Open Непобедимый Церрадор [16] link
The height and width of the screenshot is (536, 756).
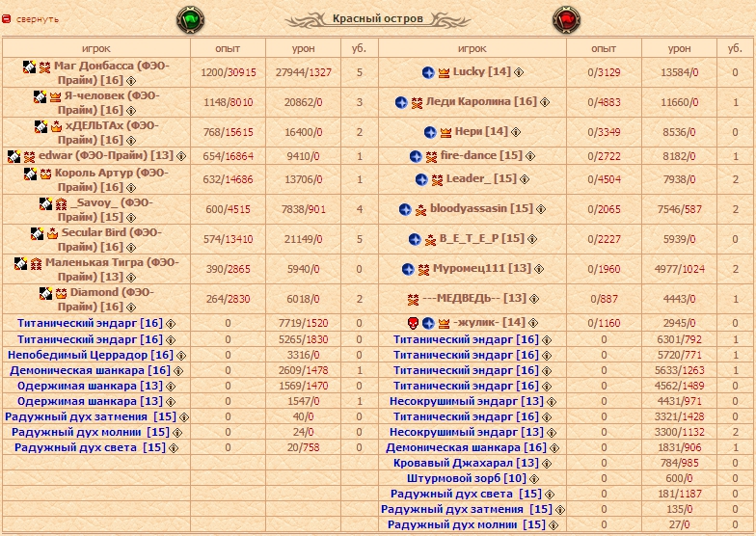[91, 355]
